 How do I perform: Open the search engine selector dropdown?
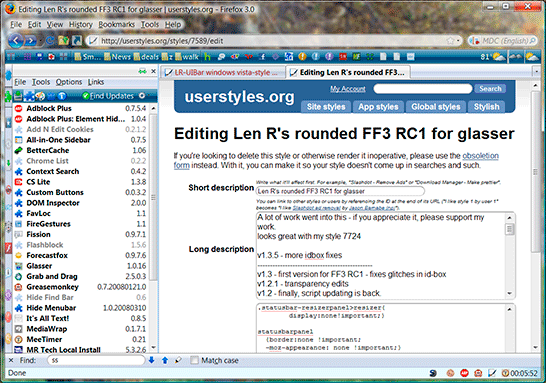coord(474,41)
